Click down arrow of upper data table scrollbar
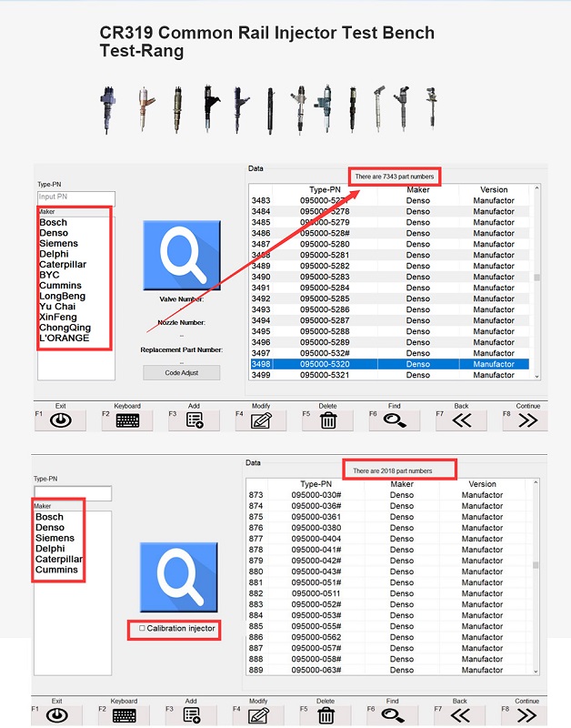 [x=536, y=377]
